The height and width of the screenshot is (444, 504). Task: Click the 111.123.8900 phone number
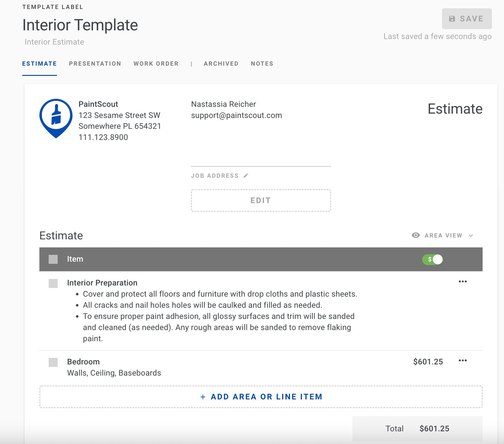(x=103, y=137)
